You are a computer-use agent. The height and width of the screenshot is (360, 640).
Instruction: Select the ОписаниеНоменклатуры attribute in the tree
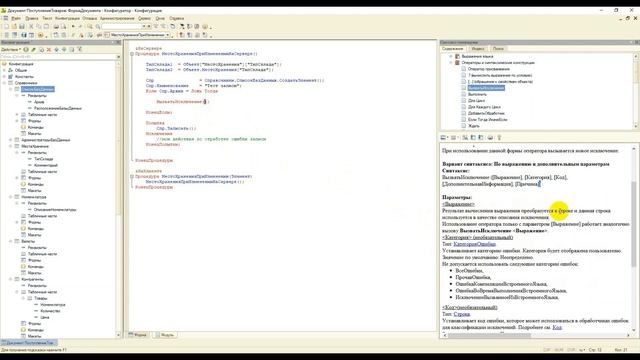point(55,209)
